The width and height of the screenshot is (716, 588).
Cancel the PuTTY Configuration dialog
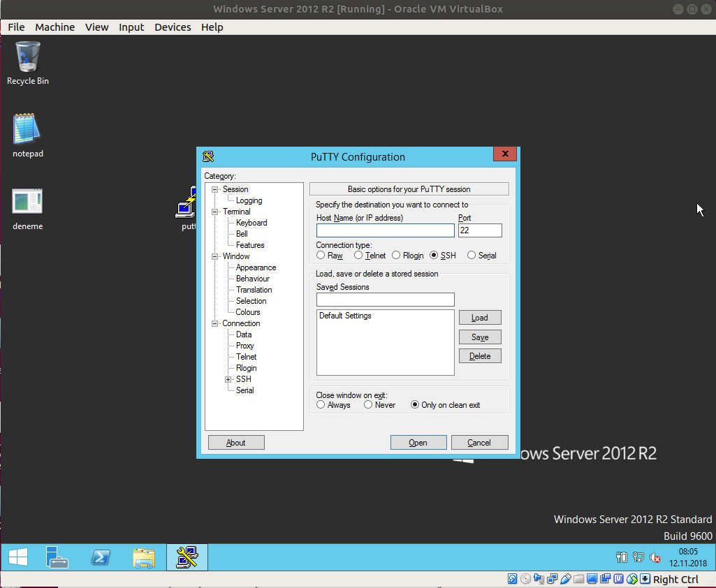[479, 442]
